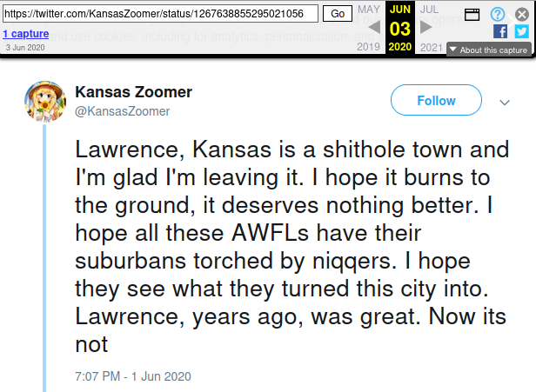Screen dimensions: 536x392
Task: Select year 2019 in capture timeline
Action: [x=369, y=46]
